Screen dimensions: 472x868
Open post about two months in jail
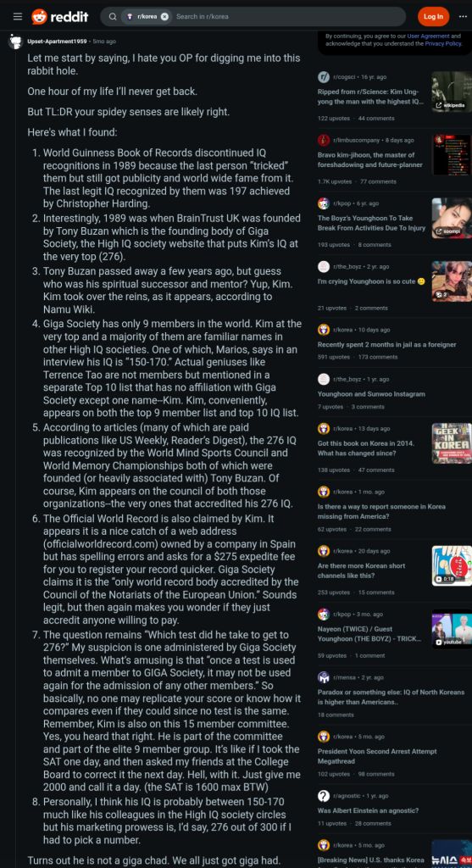pos(386,344)
